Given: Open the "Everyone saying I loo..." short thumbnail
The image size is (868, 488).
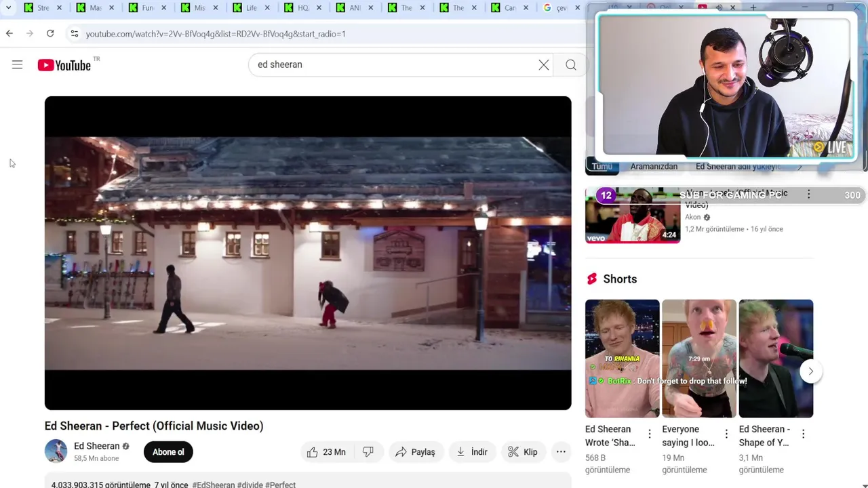Looking at the screenshot, I should point(699,359).
